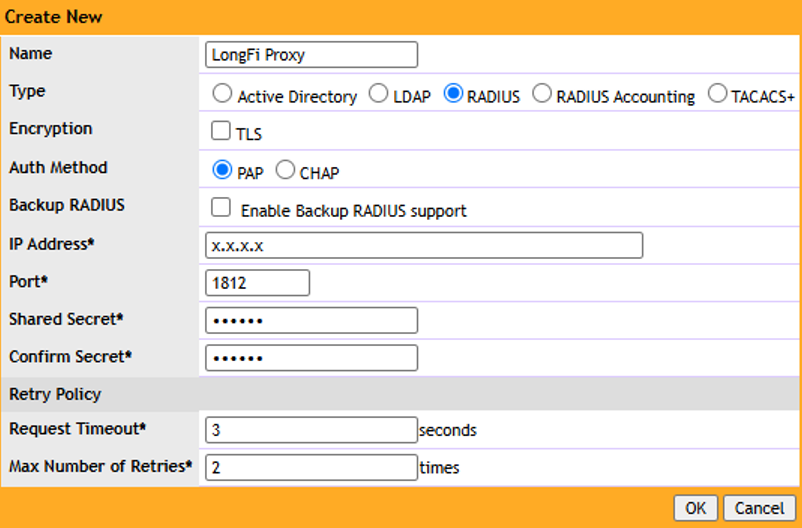
Task: Select the Active Directory type radio button
Action: pos(222,94)
